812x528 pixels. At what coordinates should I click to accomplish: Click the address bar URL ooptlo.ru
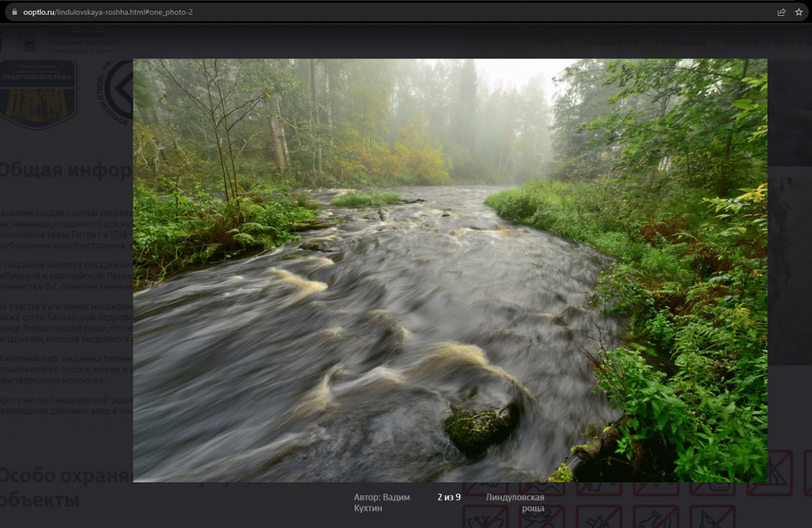(108, 12)
